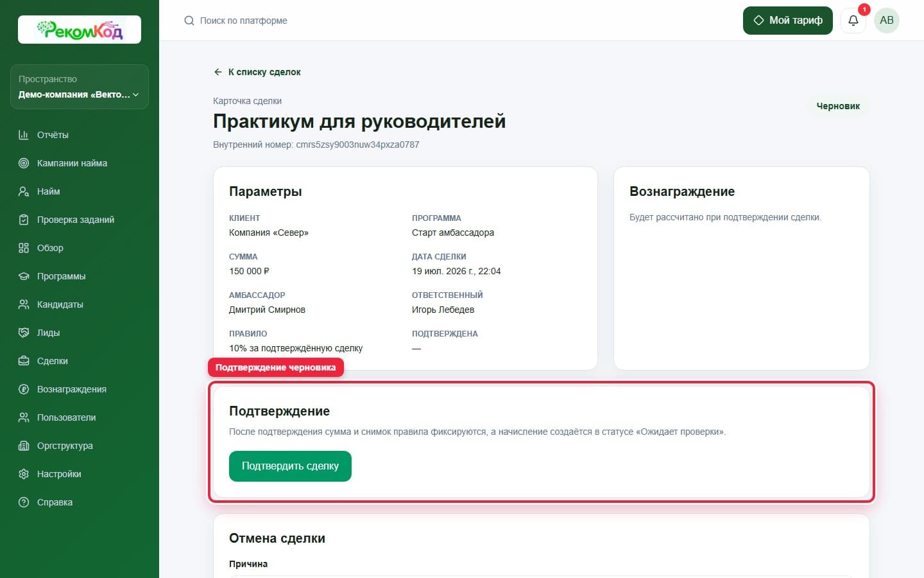Open Настройки page
This screenshot has width=924, height=578.
coord(80,474)
